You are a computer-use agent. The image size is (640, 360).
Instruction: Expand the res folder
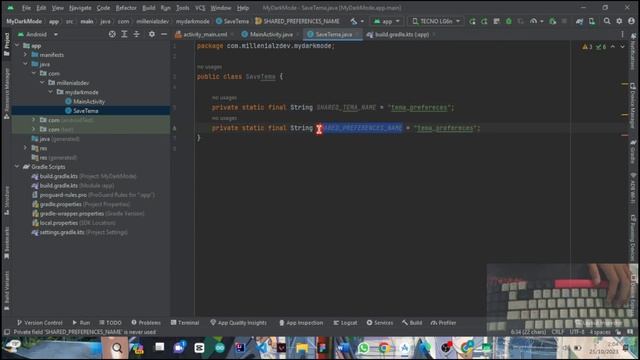point(25,148)
